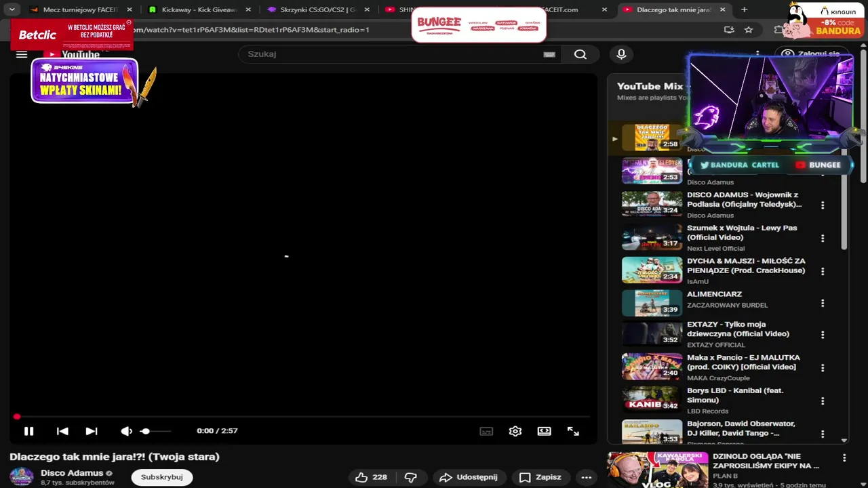Play Borys LBD Kanibal thumbnail
Viewport: 868px width, 488px height.
[x=652, y=399]
